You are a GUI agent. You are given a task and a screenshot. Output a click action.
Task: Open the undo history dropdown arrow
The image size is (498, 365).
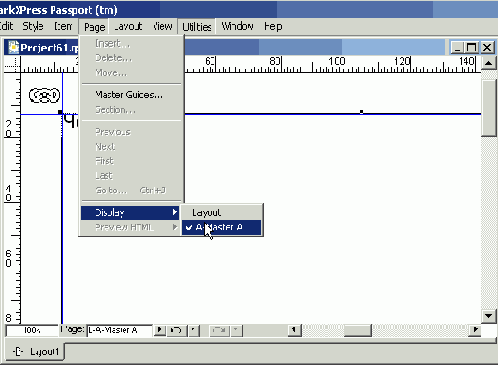point(194,330)
